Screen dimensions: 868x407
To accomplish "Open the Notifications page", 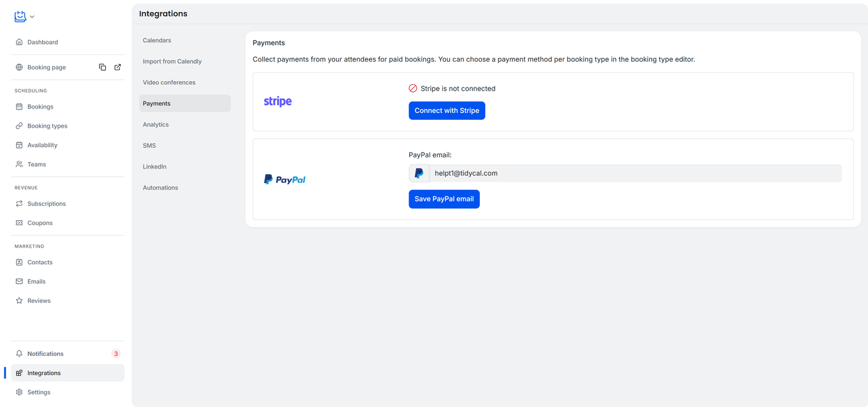I will point(68,353).
